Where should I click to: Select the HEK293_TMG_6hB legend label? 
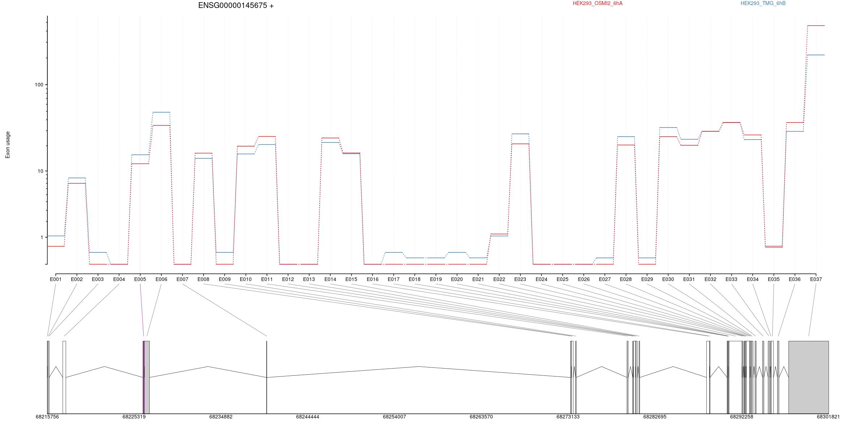[763, 4]
